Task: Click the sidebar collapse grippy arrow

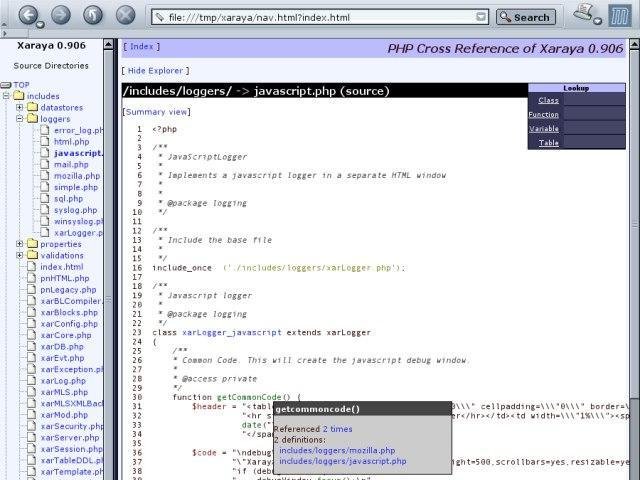Action: 4,34
